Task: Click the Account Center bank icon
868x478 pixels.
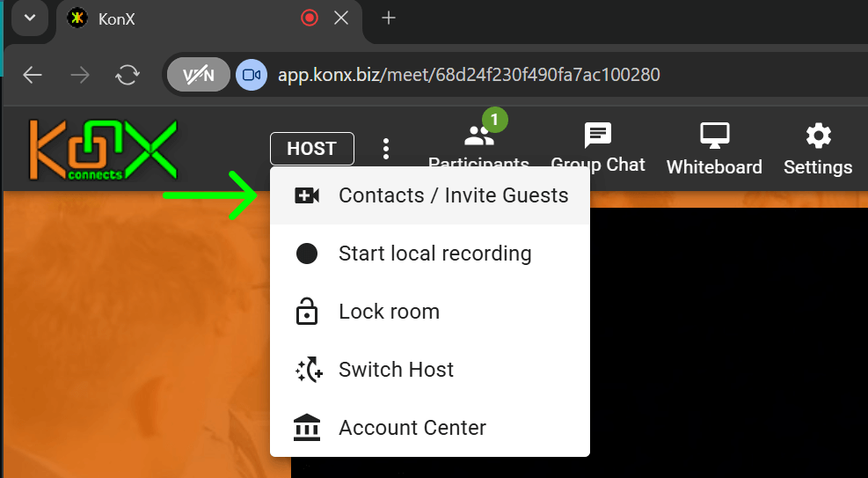Action: pos(307,428)
